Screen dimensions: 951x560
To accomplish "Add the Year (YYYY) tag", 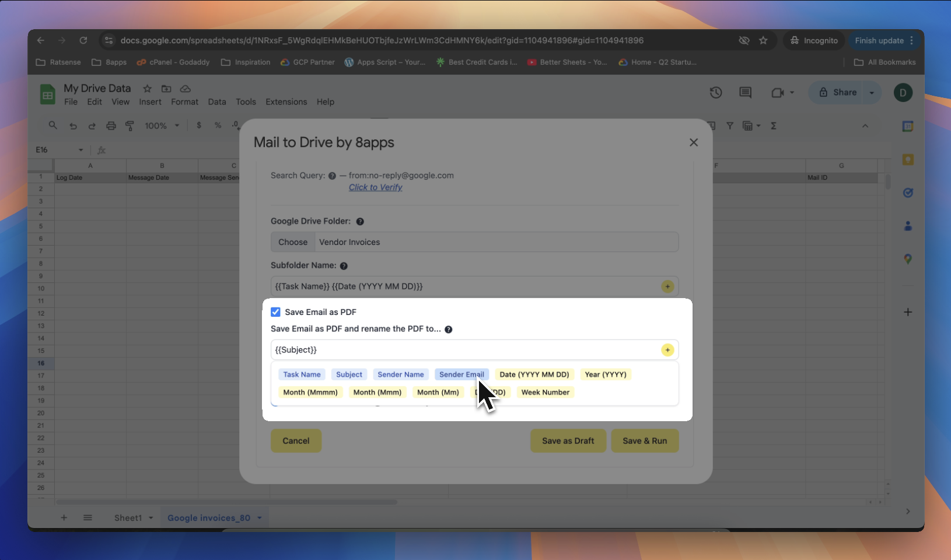I will pos(606,374).
